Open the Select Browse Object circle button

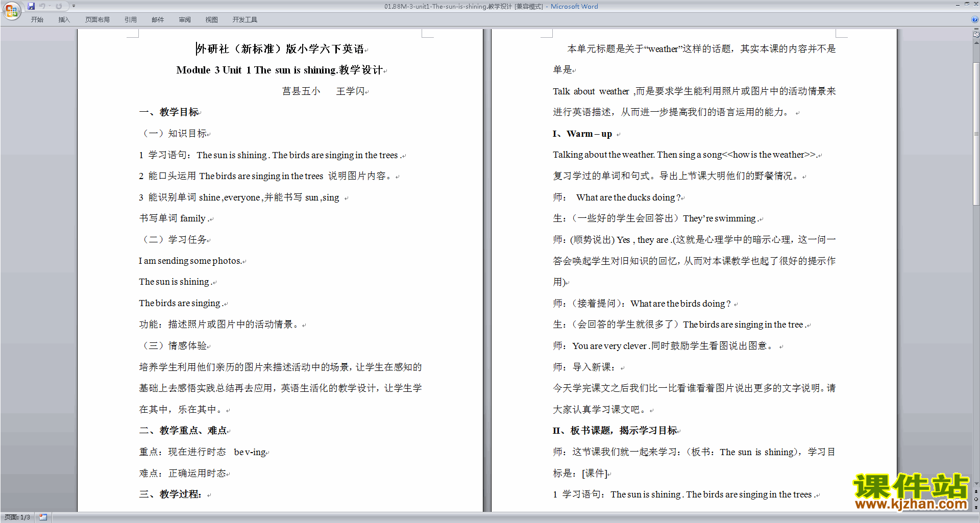[976, 499]
